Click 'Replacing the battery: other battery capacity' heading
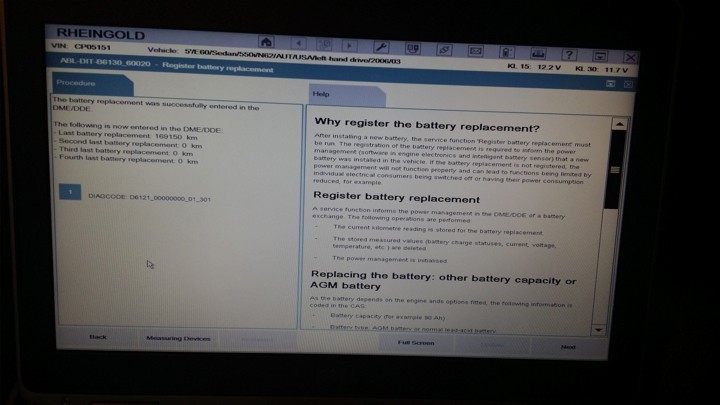The image size is (720, 405). coord(443,280)
